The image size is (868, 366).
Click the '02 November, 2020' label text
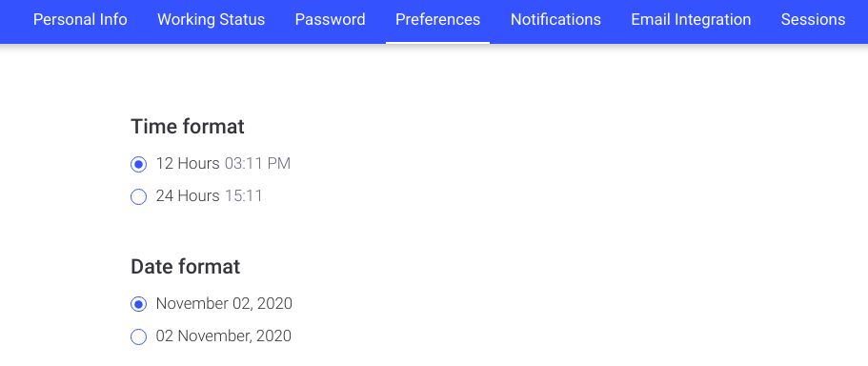coord(224,336)
